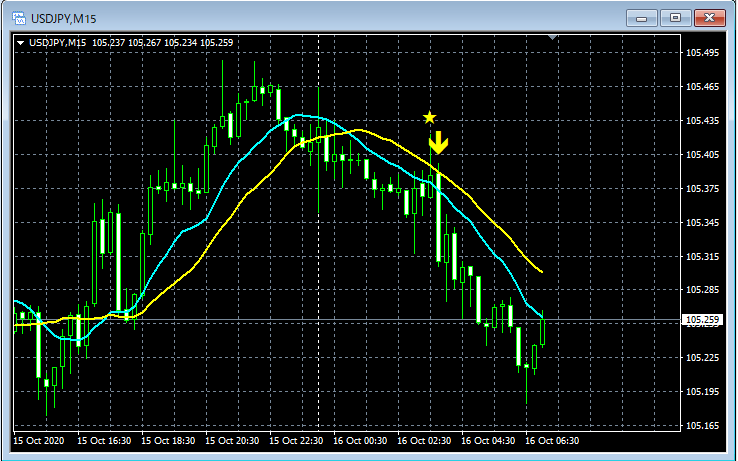Click the chart window icon in title bar
Viewport: 738px width, 461px height.
[x=19, y=18]
